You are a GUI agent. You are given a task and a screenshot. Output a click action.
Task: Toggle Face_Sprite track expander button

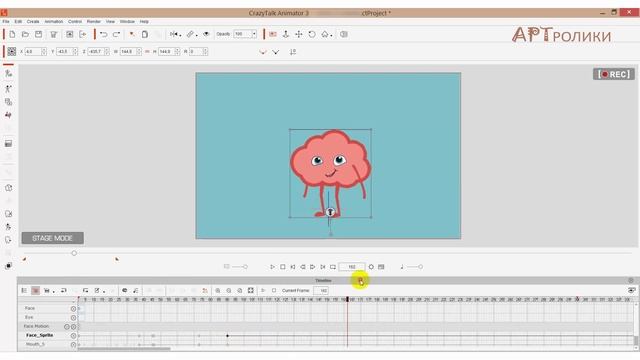[73, 336]
